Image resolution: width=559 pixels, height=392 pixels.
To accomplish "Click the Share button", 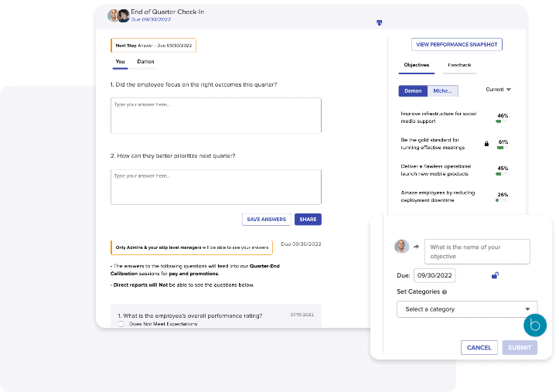I will tap(308, 219).
